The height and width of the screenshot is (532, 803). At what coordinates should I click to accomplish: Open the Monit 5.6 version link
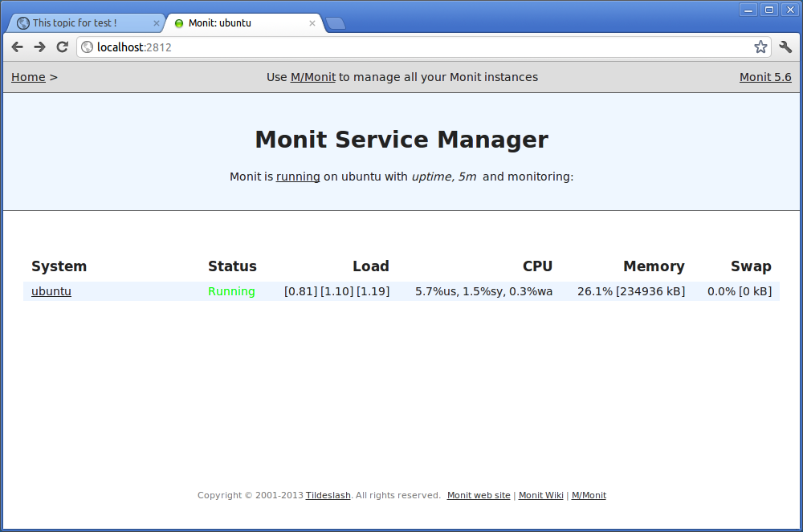(x=765, y=77)
